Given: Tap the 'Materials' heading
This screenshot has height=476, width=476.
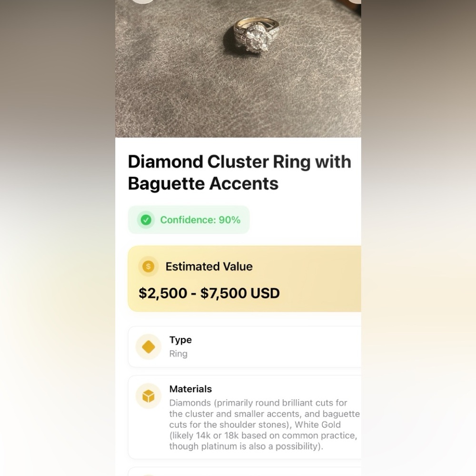Looking at the screenshot, I should click(191, 389).
